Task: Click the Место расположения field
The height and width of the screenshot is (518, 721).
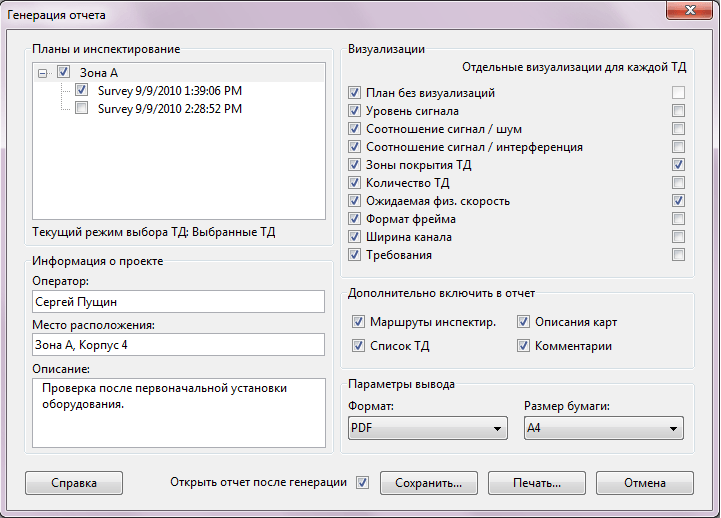Action: click(178, 345)
